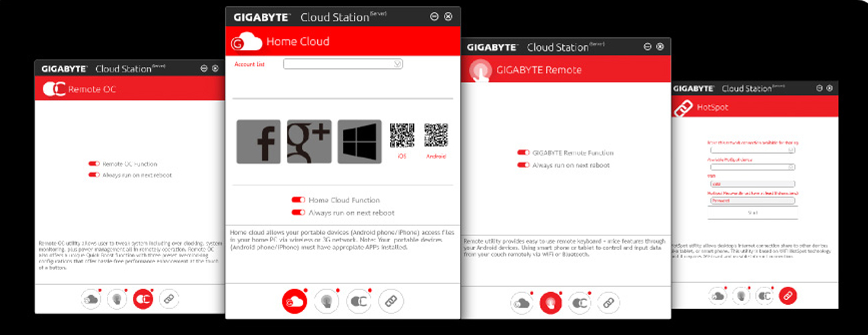
Task: Click the active Home Cloud icon in Home Cloud window
Action: point(294,302)
